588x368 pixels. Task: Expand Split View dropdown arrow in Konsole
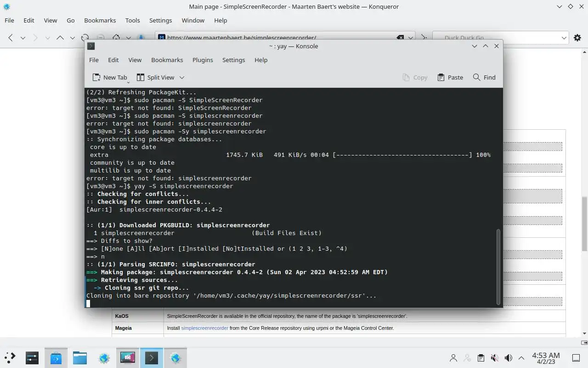point(182,77)
